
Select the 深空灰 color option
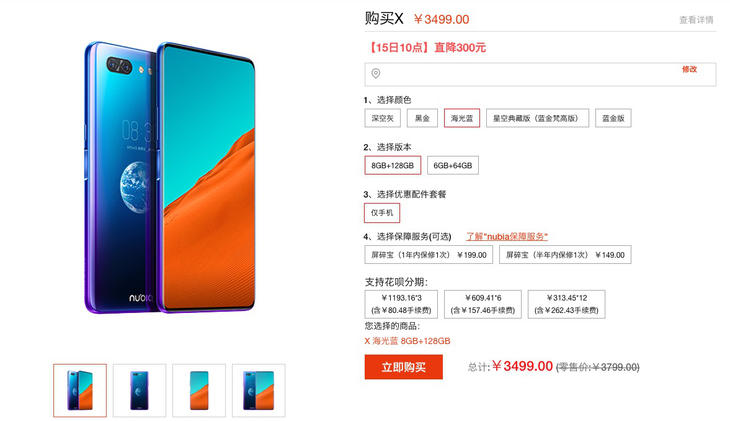383,118
